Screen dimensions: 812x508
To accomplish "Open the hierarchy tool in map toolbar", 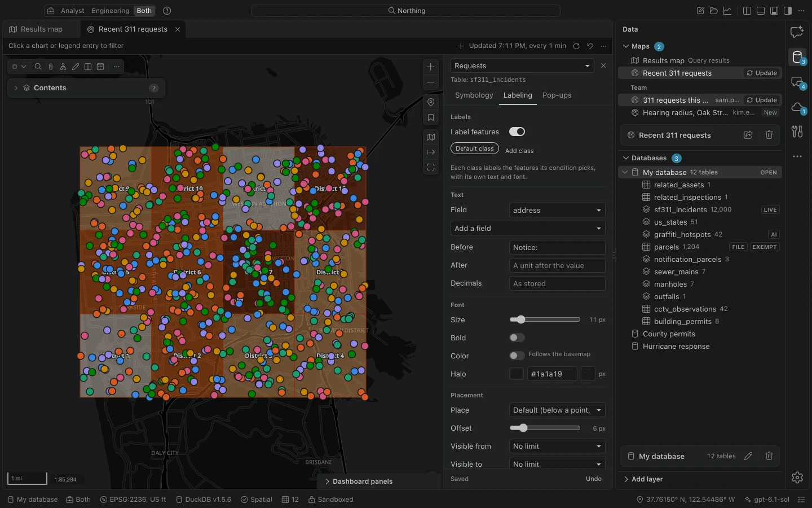I will click(x=63, y=67).
